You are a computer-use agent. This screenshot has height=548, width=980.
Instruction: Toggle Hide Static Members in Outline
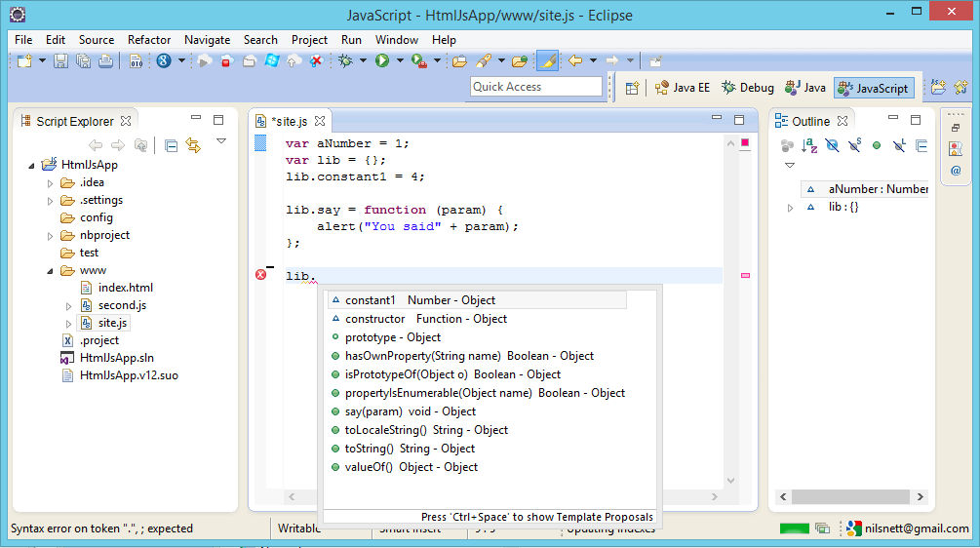pyautogui.click(x=854, y=145)
